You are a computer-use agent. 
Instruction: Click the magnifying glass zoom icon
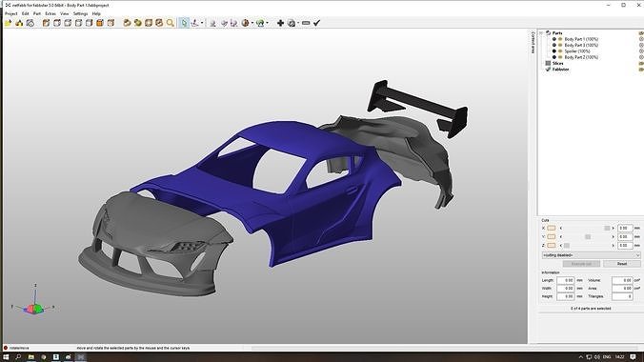click(x=170, y=23)
